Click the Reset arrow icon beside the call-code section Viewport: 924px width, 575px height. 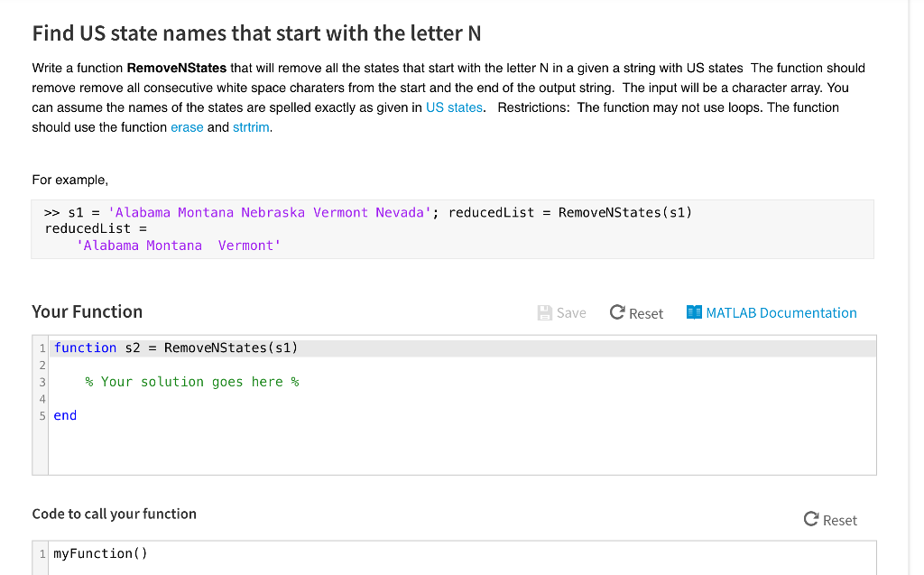click(810, 519)
